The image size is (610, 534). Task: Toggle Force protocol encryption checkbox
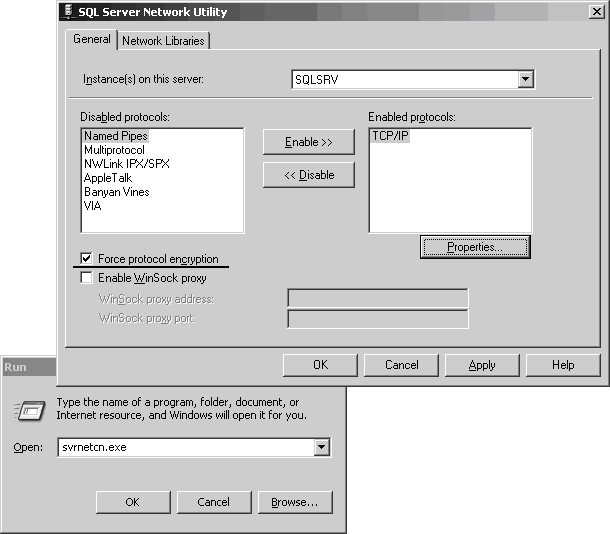click(86, 259)
